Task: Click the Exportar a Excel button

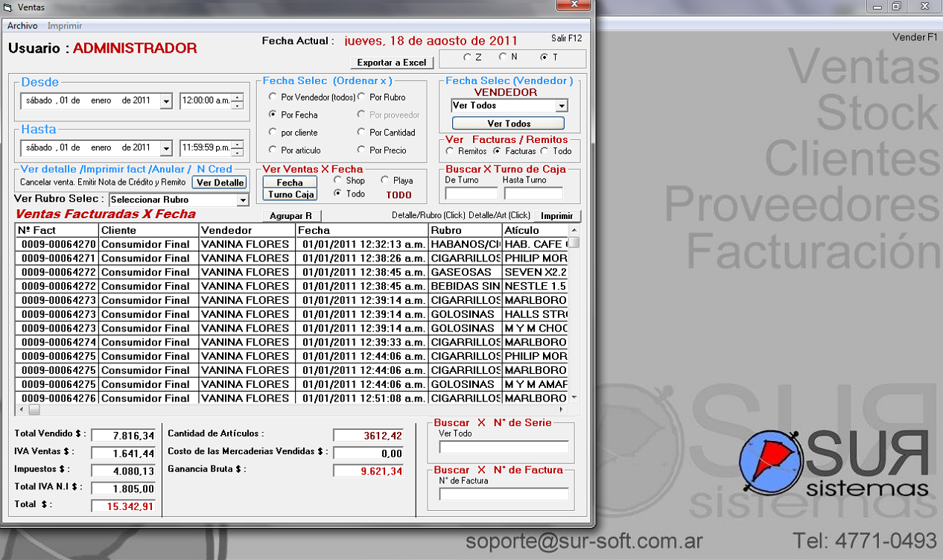Action: (x=391, y=63)
